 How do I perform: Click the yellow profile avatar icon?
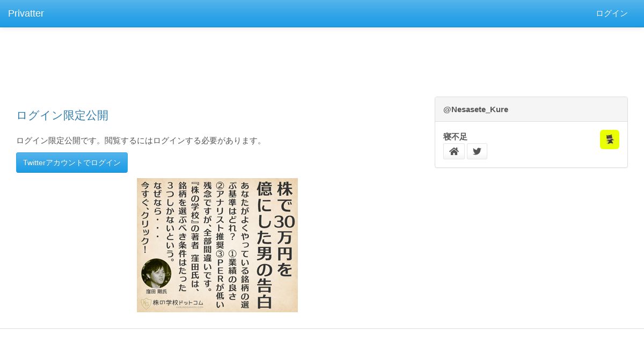click(x=610, y=139)
